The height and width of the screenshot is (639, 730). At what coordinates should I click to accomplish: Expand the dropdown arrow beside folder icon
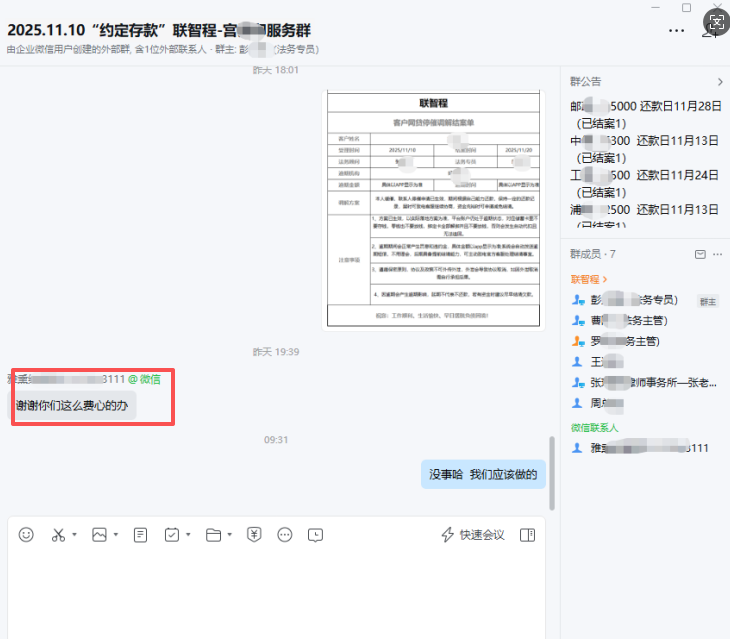[230, 535]
